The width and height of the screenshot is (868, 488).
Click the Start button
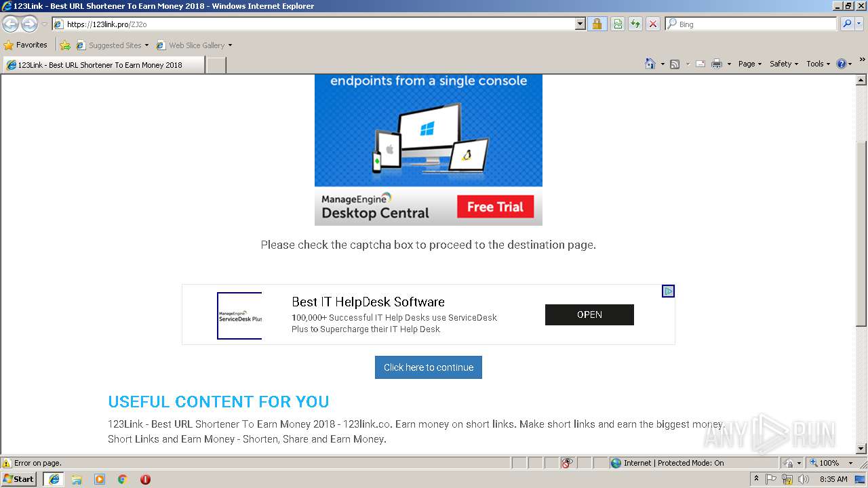coord(19,479)
